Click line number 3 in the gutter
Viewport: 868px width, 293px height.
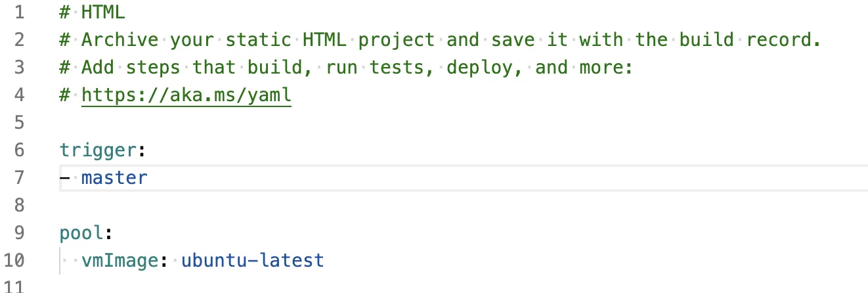pos(18,68)
